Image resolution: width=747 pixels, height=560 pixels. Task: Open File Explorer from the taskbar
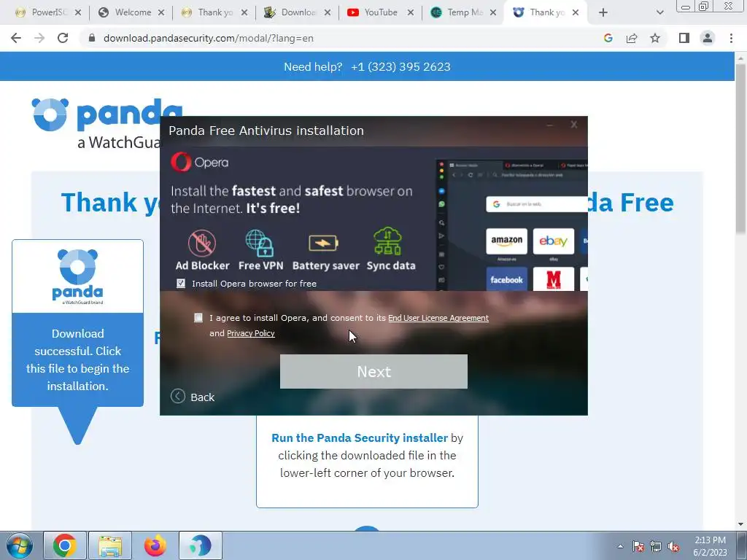110,545
